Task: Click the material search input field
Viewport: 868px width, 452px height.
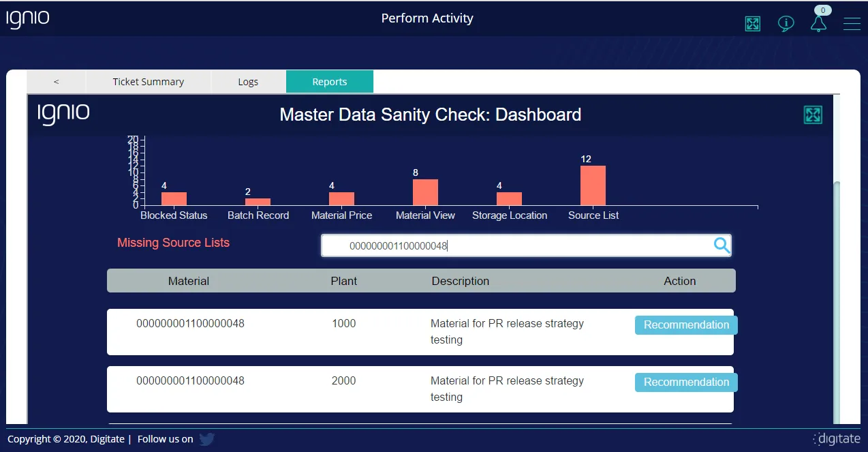Action: (x=518, y=246)
